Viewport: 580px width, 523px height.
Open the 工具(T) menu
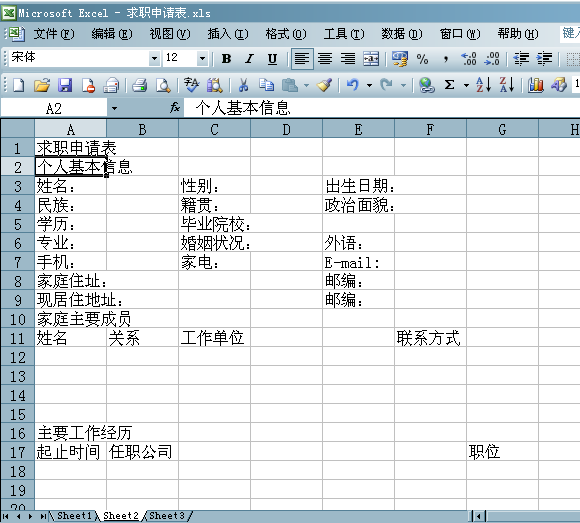pos(344,34)
